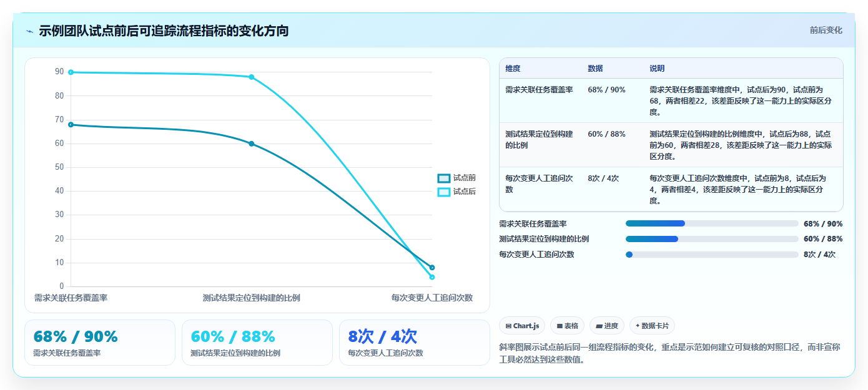Screen dimensions: 868x390
Task: Click the 8次 / 4次 value beside progress bar
Action: point(819,255)
